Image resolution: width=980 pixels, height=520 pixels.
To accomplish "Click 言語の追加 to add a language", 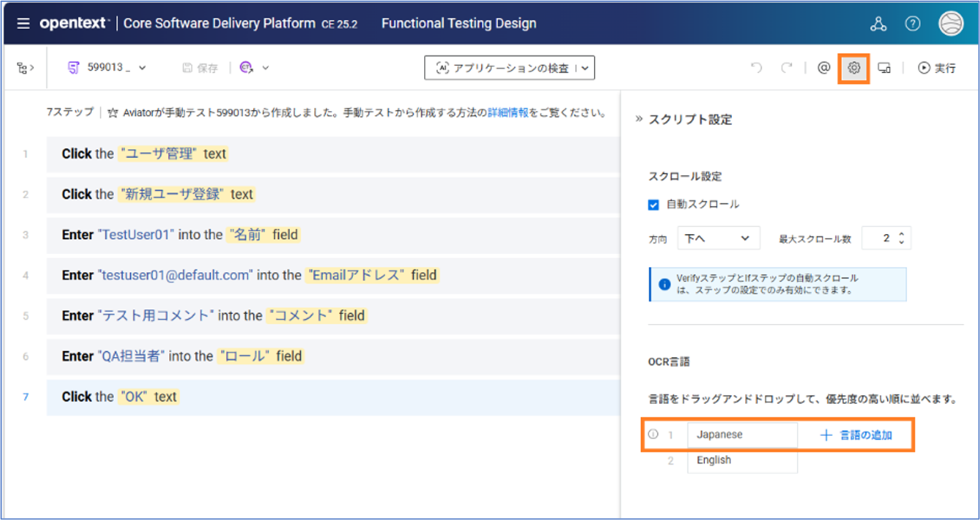I will (x=856, y=435).
